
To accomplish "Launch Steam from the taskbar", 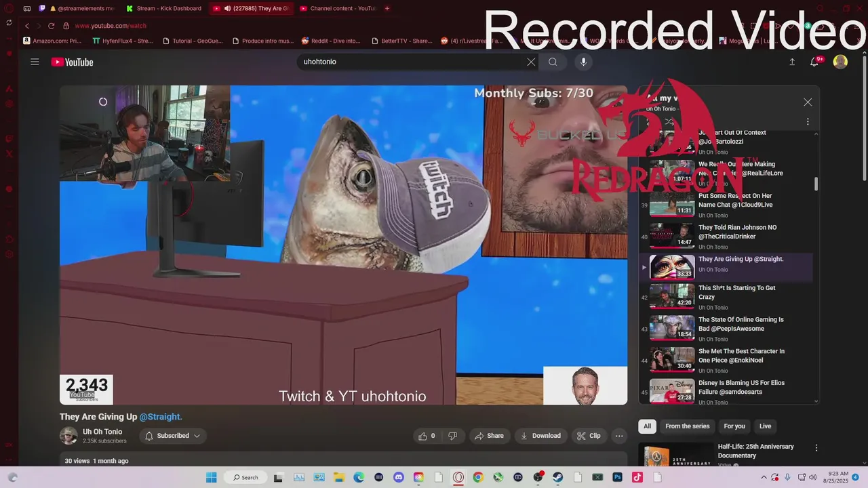I will click(558, 477).
